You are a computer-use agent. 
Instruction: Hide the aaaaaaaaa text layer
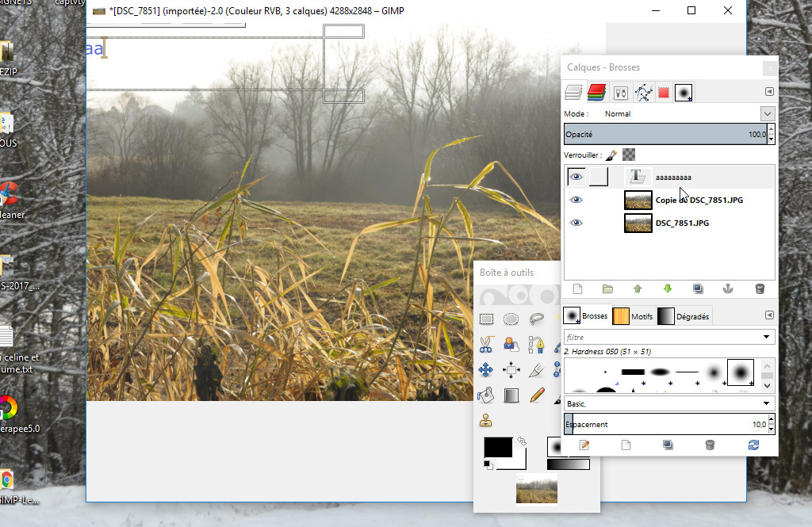pyautogui.click(x=576, y=177)
